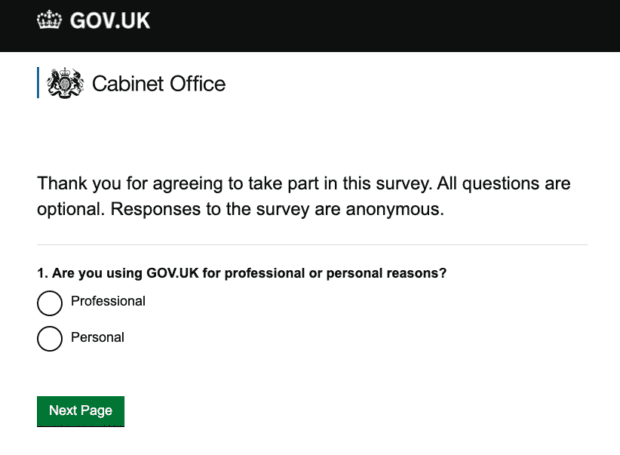
Task: Click the phrase 'All questions are' in the intro
Action: (504, 183)
